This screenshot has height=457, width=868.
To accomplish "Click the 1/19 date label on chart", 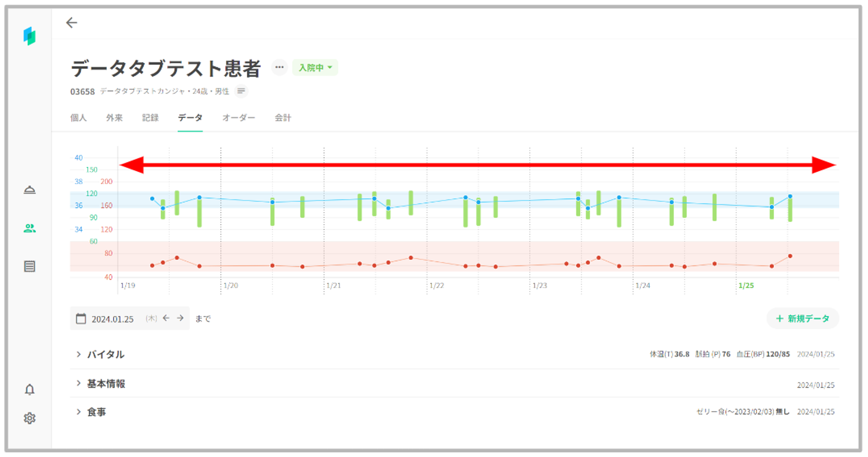I will (128, 285).
